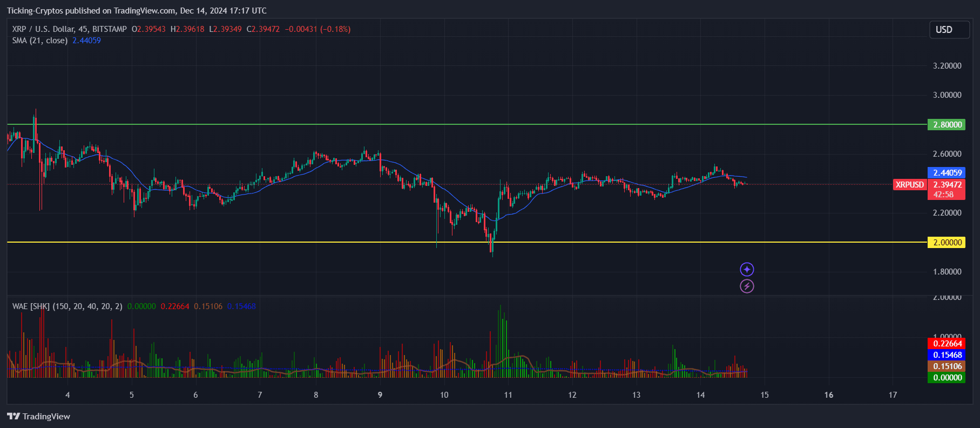This screenshot has width=980, height=428.
Task: Click the WAE legend value 0.22664
Action: tap(175, 306)
